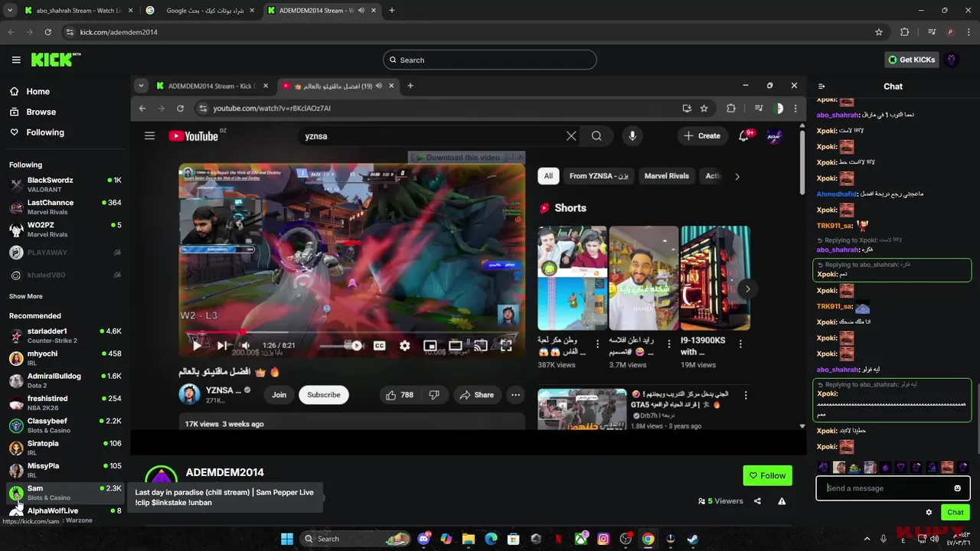The width and height of the screenshot is (980, 551).
Task: Share the YouTube video
Action: tap(476, 395)
